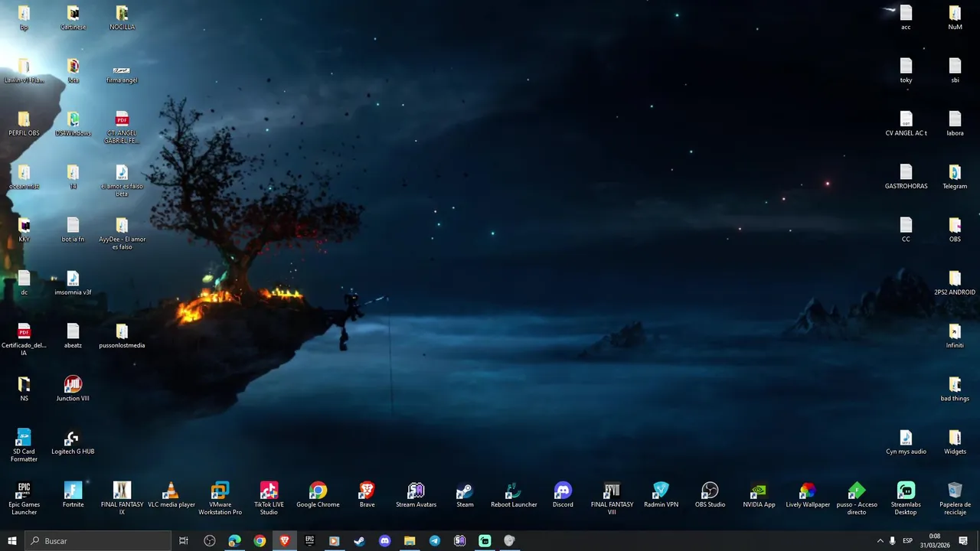This screenshot has width=980, height=551.
Task: Select the CV ANGEL AC t file
Action: coord(906,124)
